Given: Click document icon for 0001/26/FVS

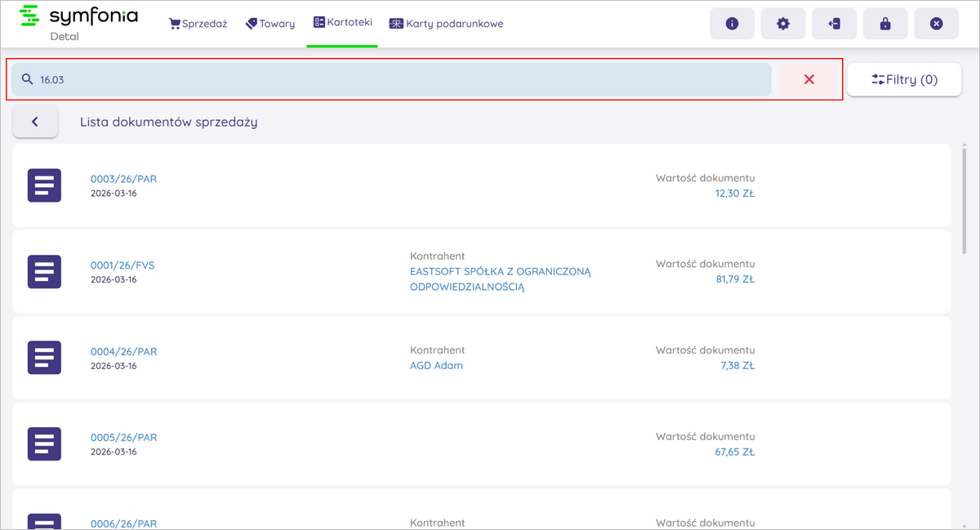Looking at the screenshot, I should click(44, 272).
